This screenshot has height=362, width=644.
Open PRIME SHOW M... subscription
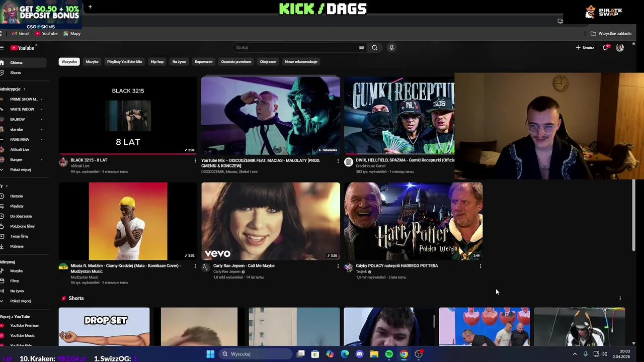click(x=23, y=100)
